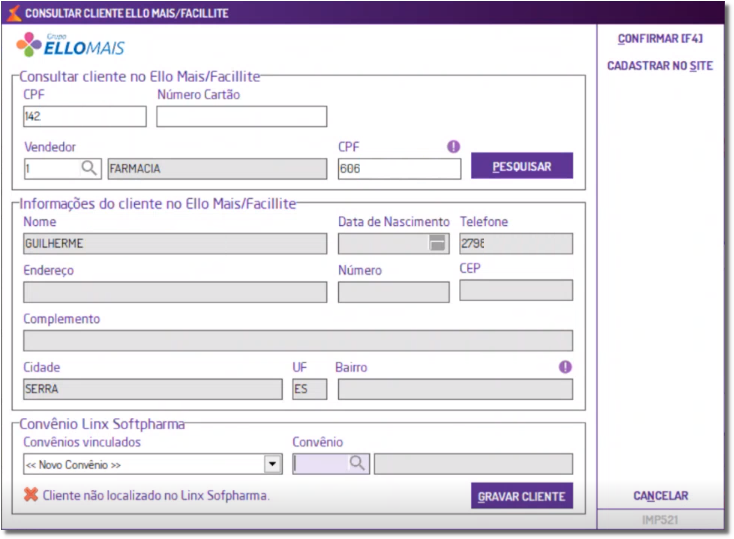Click the purple alert icon beside Bairro

(x=565, y=367)
